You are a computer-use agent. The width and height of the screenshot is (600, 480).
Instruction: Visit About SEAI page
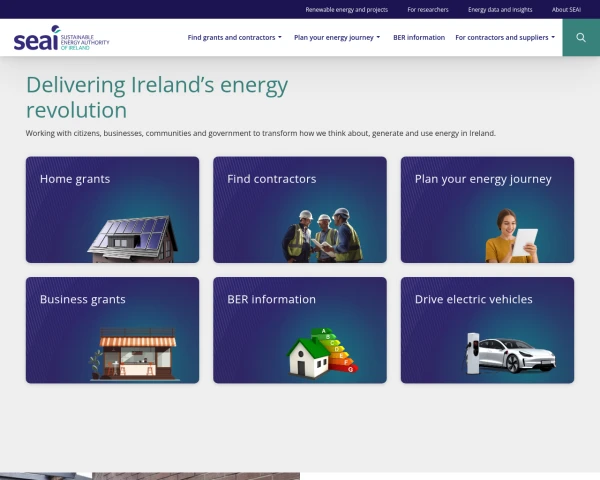click(566, 10)
